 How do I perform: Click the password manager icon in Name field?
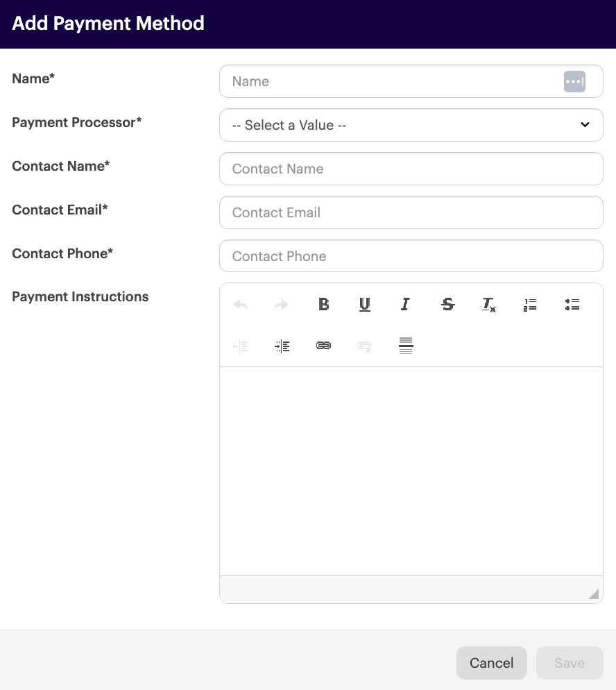click(x=574, y=81)
